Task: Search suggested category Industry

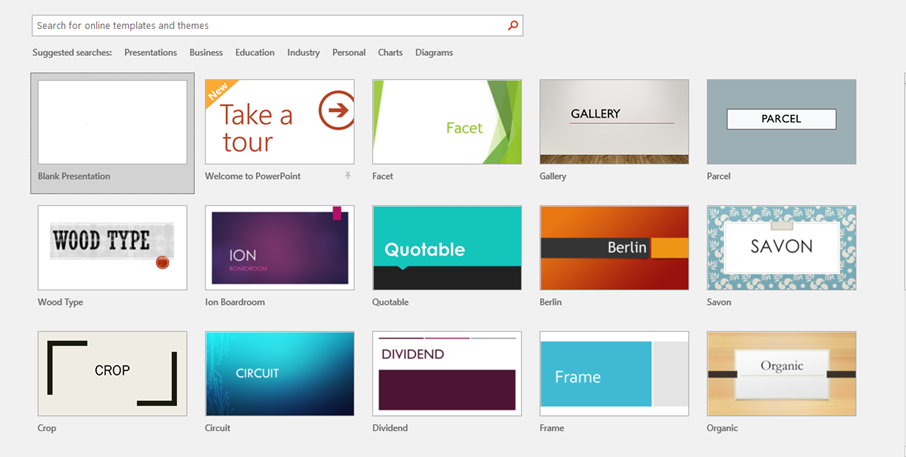Action: click(x=303, y=53)
